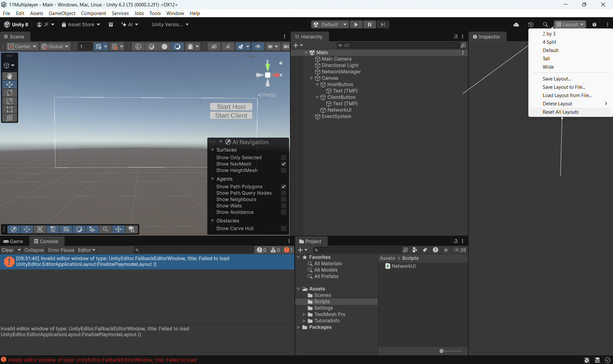Toggle the Collapse button in Console
The width and height of the screenshot is (613, 364).
pyautogui.click(x=34, y=250)
